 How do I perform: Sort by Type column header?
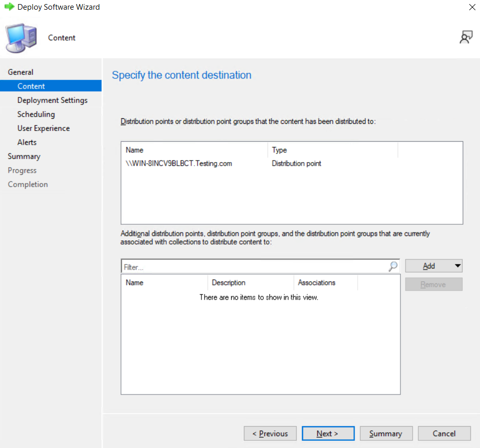tap(333, 150)
